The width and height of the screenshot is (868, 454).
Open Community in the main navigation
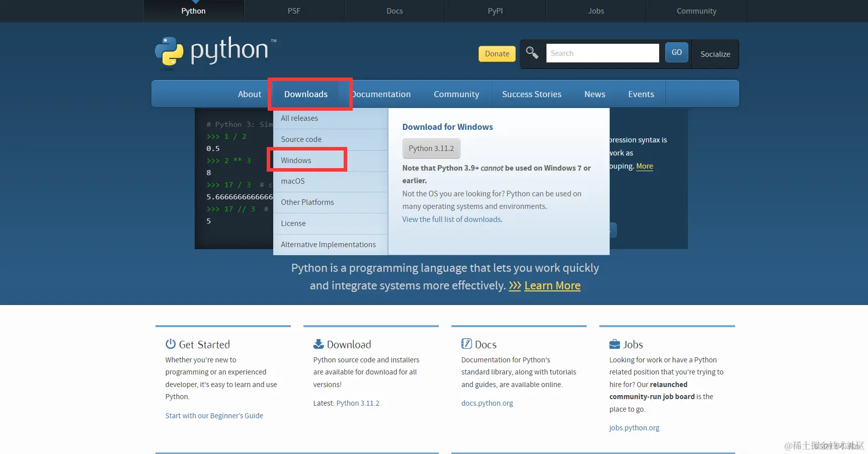(x=456, y=94)
